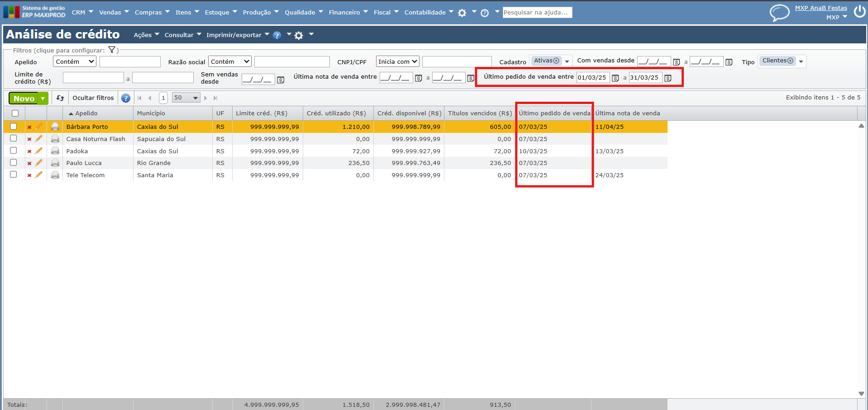
Task: Delete the Paulo Lucca row
Action: click(x=29, y=163)
